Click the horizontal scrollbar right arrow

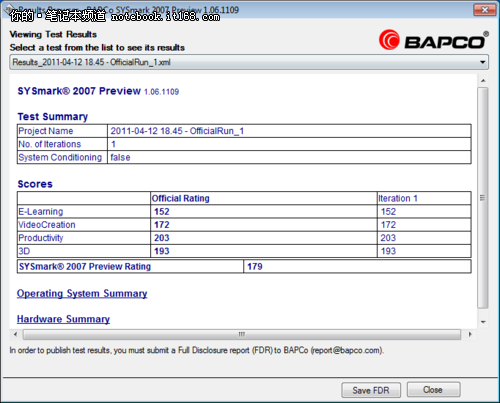coord(470,334)
